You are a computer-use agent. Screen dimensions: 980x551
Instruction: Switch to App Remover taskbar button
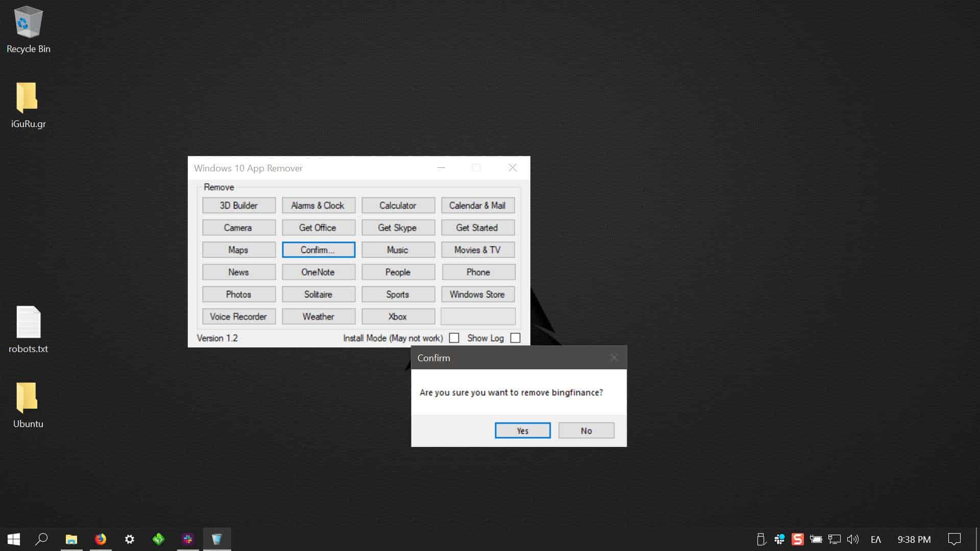point(217,539)
